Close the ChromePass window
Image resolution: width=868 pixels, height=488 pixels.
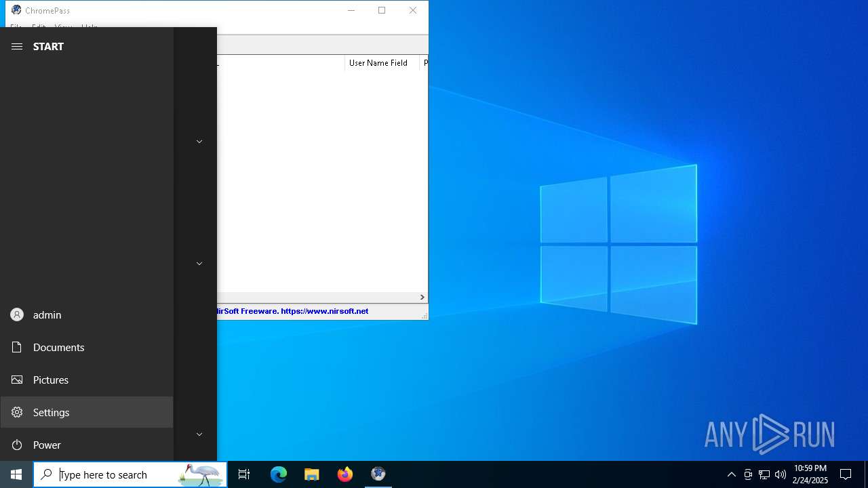[413, 10]
